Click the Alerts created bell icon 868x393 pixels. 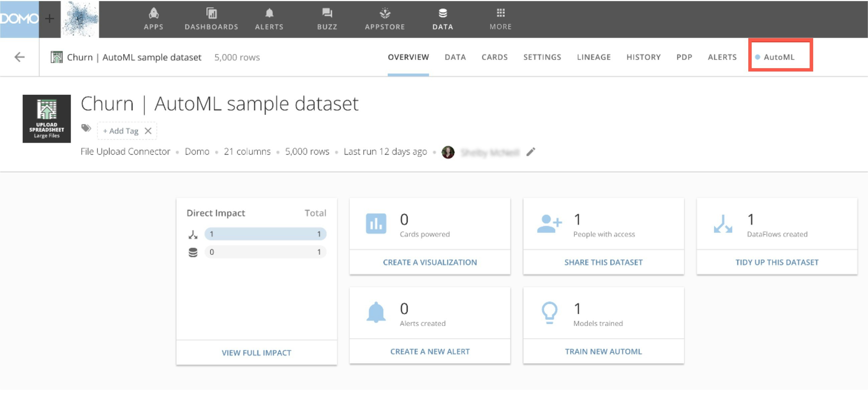[x=376, y=312]
